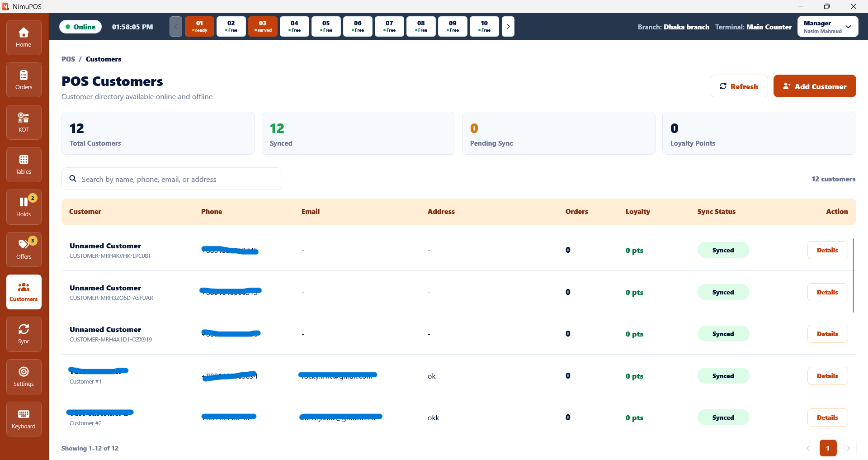
Task: Click the Customer column header
Action: (85, 211)
